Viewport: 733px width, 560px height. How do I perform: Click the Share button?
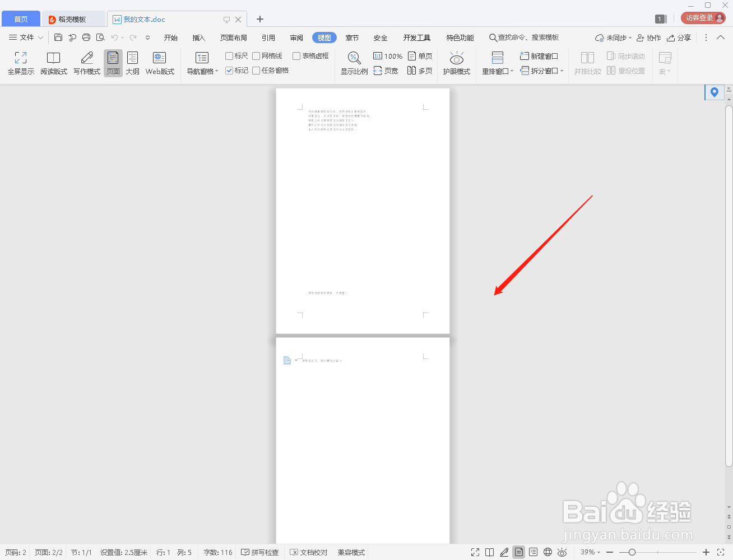click(x=679, y=38)
